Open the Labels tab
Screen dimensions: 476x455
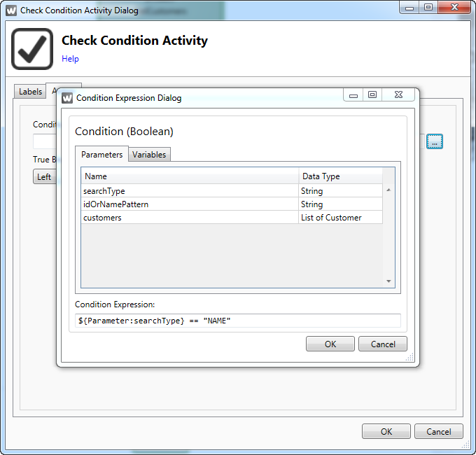[30, 92]
